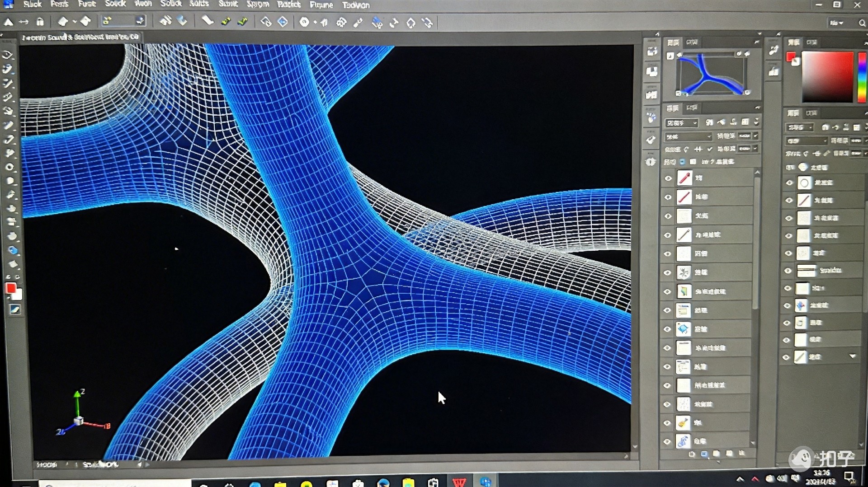Screen dimensions: 868x487
Task: Click the blue-highlighted button at layers panel bottom
Action: coord(704,454)
